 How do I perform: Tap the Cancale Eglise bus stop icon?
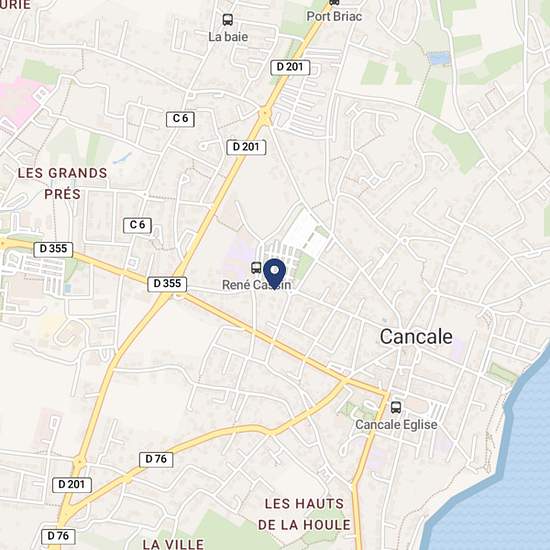(x=396, y=407)
